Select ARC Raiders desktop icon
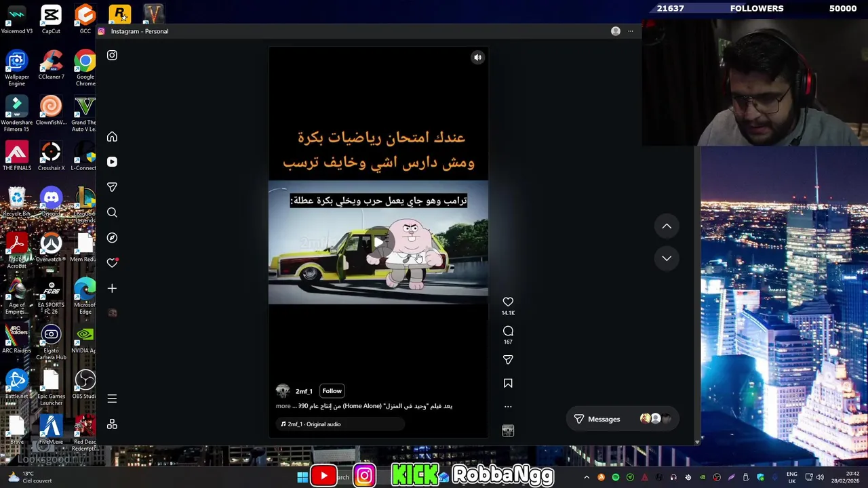The width and height of the screenshot is (868, 488). [17, 339]
